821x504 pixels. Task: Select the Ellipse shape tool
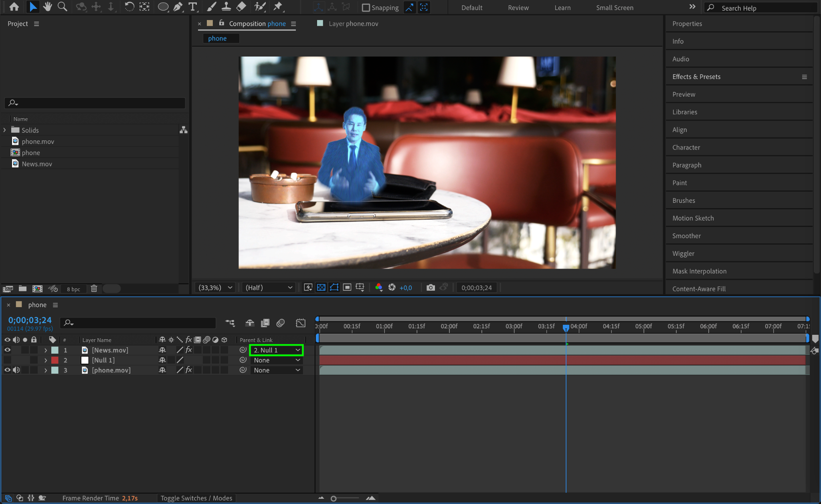(163, 7)
